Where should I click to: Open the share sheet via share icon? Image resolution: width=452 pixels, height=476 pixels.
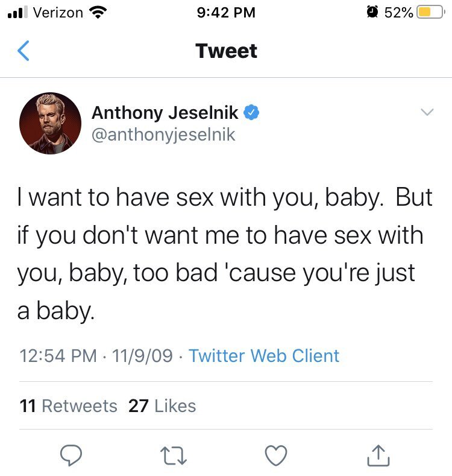(x=378, y=456)
